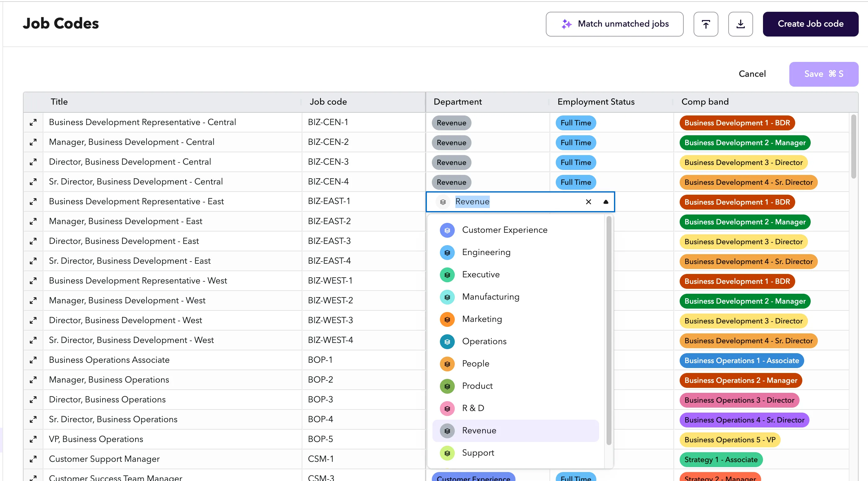Pick Executive department option
The image size is (868, 481).
515,274
